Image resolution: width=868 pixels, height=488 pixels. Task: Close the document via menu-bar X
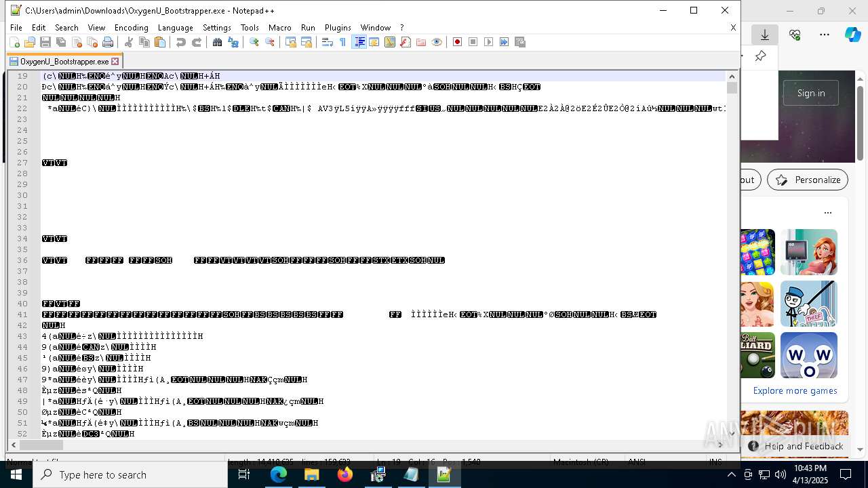click(x=733, y=28)
